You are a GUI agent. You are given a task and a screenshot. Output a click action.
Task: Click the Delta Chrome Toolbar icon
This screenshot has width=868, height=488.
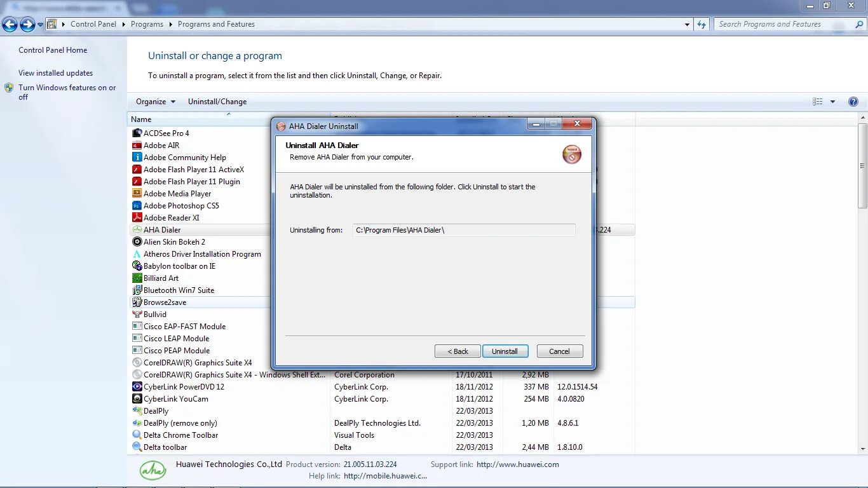pos(137,435)
